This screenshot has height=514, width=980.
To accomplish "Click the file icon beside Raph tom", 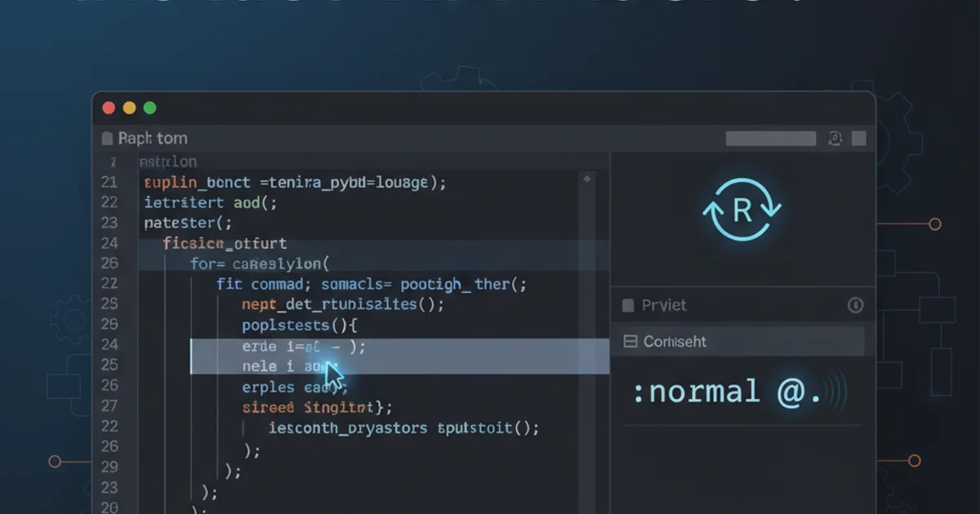I will [107, 139].
